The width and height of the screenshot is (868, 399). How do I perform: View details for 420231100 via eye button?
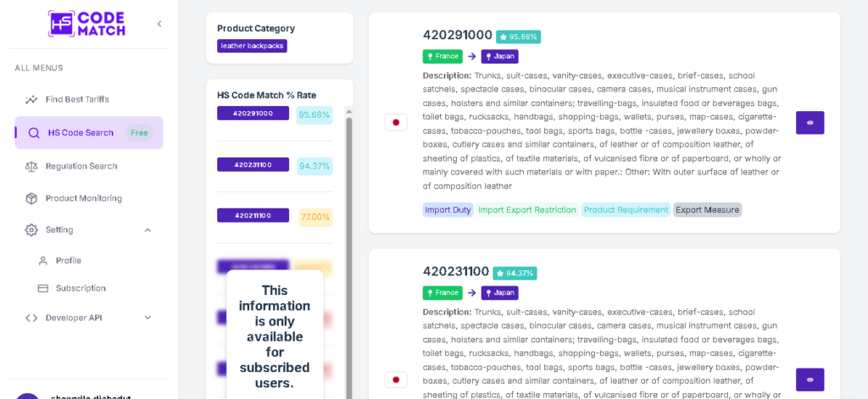[810, 380]
